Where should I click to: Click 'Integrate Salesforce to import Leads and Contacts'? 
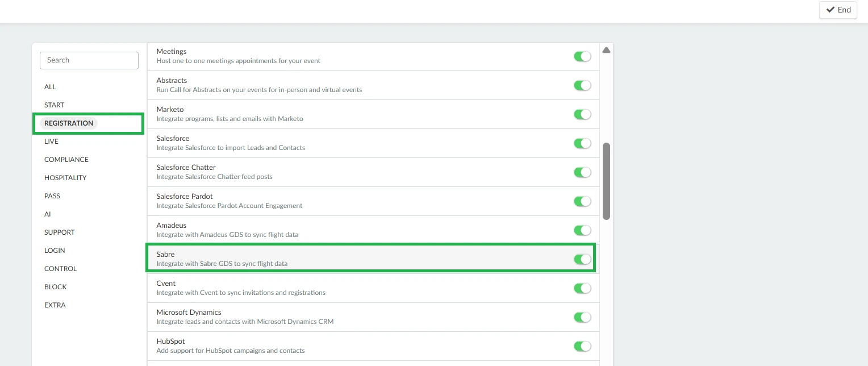(x=231, y=148)
